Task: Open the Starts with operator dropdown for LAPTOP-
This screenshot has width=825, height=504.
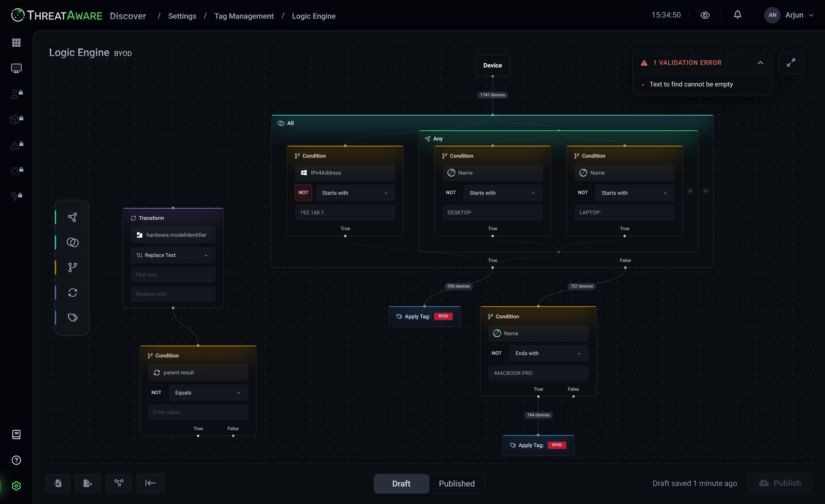Action: 635,192
